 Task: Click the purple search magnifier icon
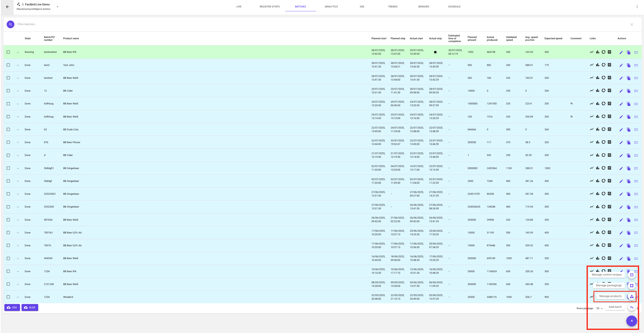tap(11, 24)
